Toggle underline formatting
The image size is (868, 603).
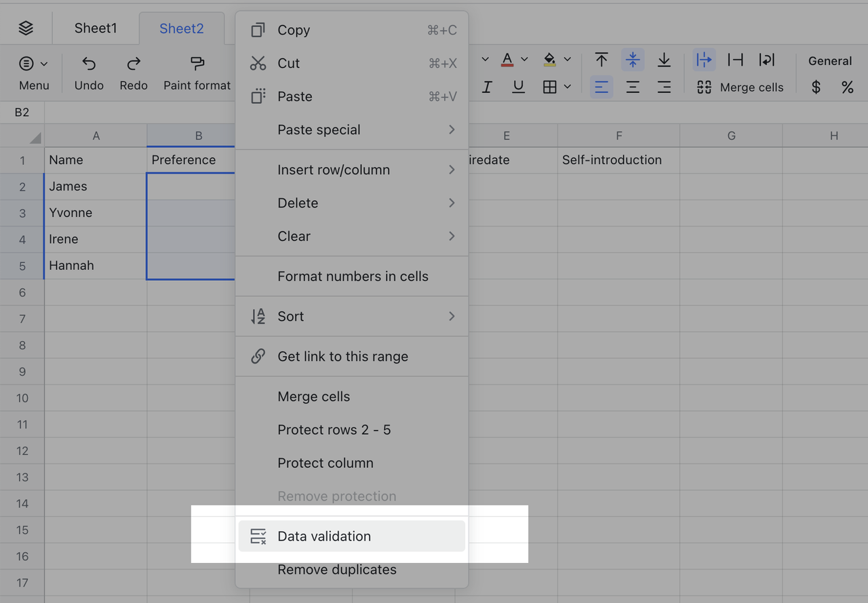[518, 87]
